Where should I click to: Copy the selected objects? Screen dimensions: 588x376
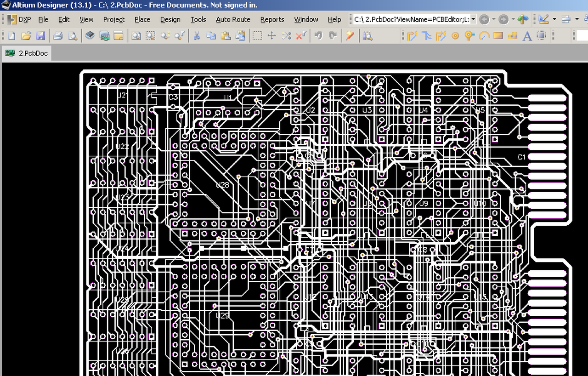(x=211, y=35)
